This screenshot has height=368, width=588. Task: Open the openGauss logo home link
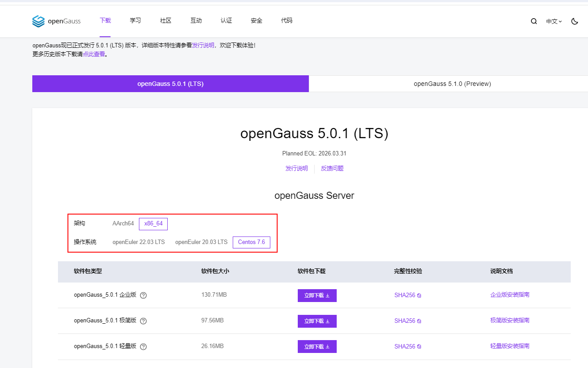tap(58, 21)
